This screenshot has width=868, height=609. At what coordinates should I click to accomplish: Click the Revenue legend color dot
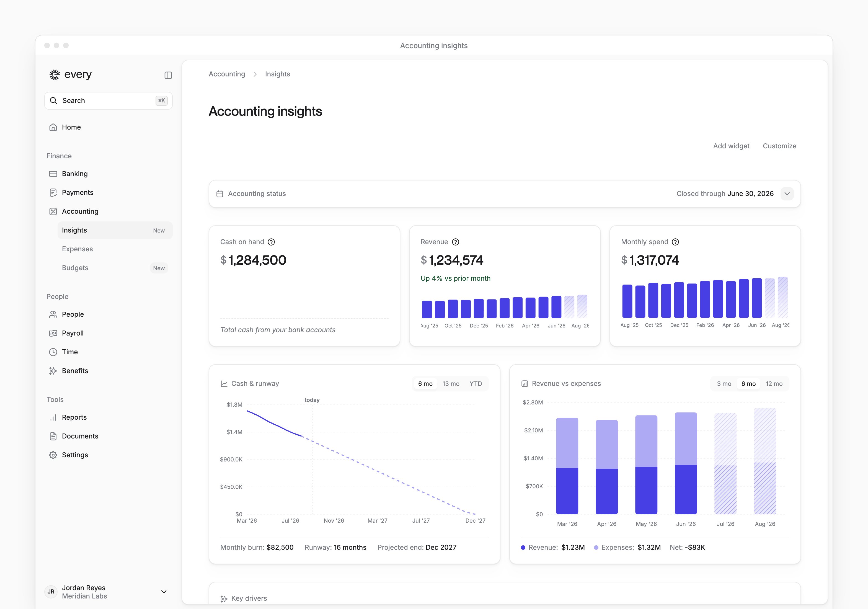point(523,548)
